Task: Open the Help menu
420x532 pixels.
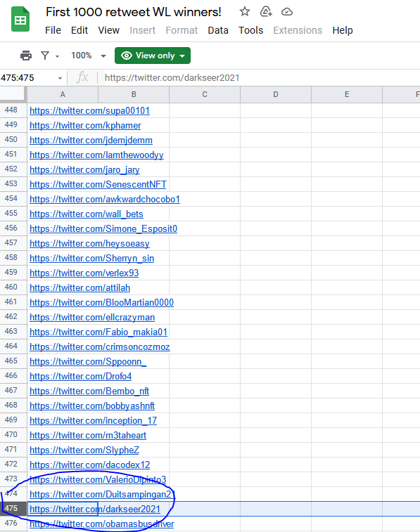Action: pos(343,30)
